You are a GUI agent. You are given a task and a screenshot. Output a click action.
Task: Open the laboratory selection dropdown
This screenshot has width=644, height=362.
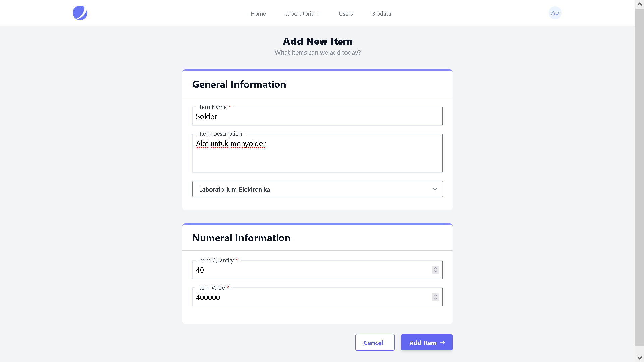click(x=317, y=189)
